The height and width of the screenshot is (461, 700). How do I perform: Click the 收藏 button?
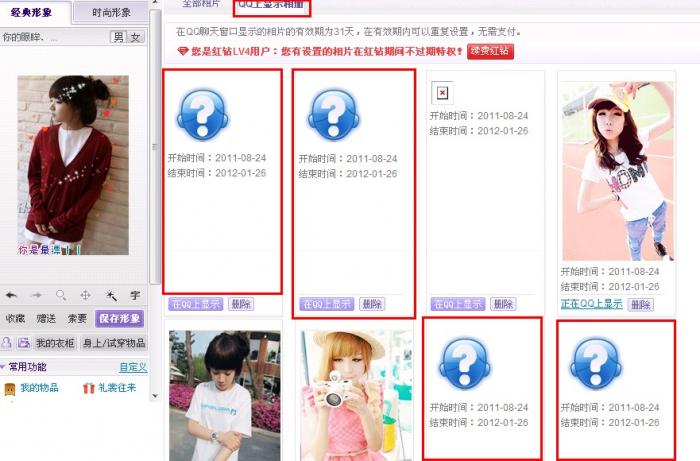tap(15, 319)
